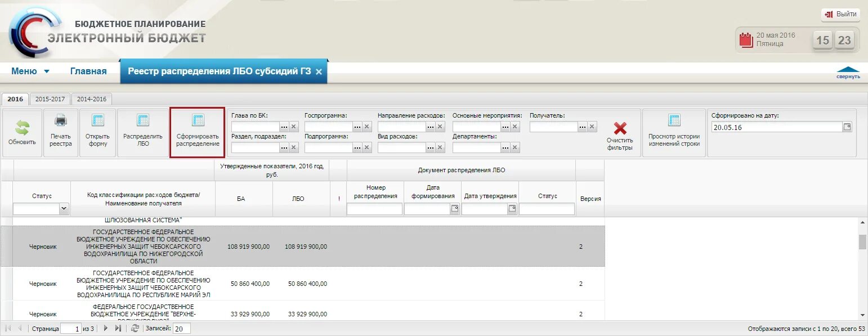
Task: Clear the Подпрограмма filter
Action: click(366, 147)
